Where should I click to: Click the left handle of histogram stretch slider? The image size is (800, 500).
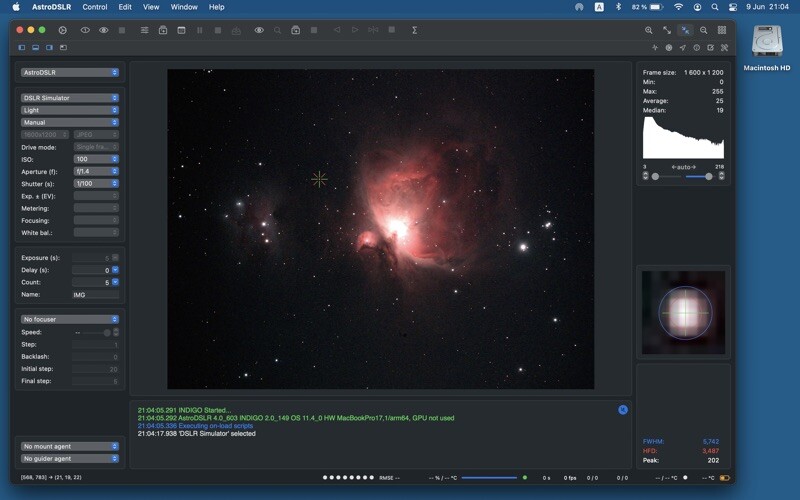coord(655,177)
